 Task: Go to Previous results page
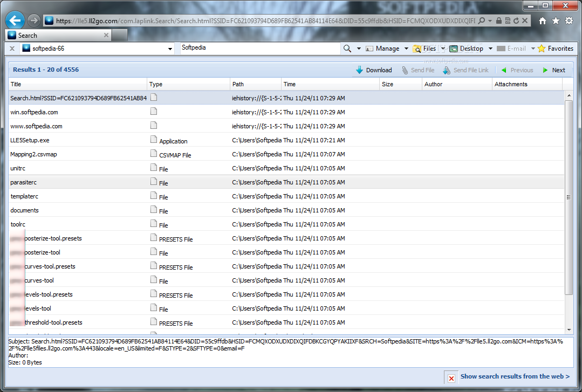(517, 70)
